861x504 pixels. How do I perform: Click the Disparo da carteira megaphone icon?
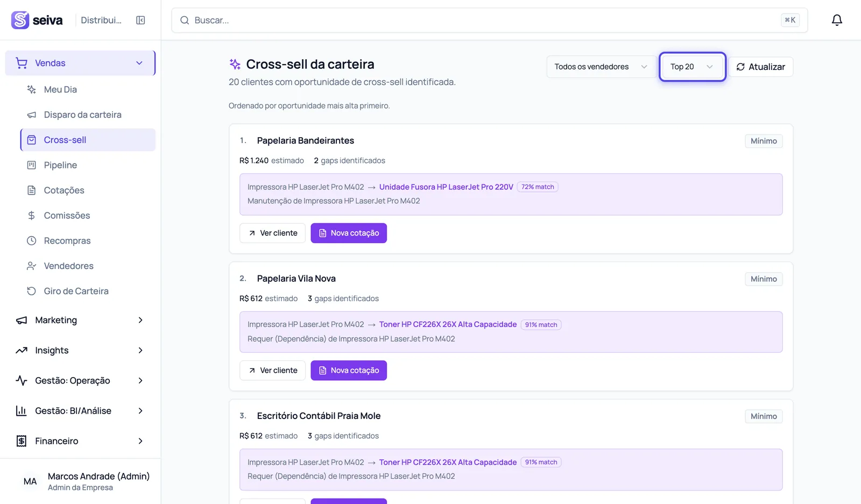32,115
